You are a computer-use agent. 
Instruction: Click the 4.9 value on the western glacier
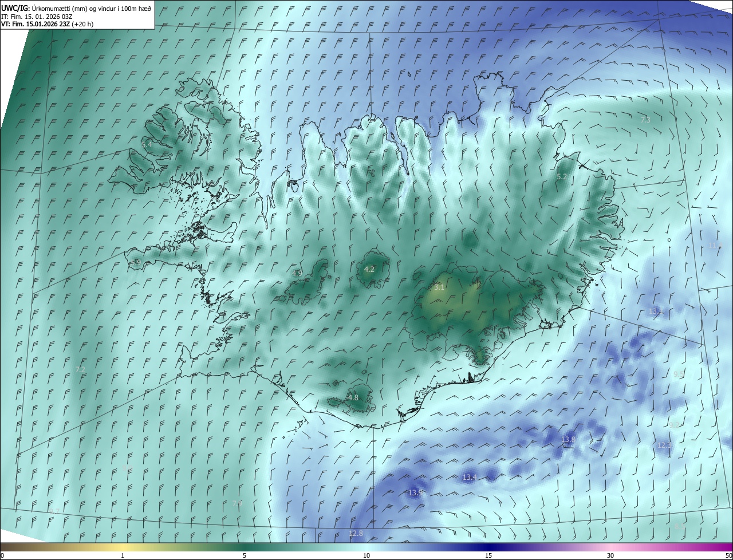tap(297, 273)
